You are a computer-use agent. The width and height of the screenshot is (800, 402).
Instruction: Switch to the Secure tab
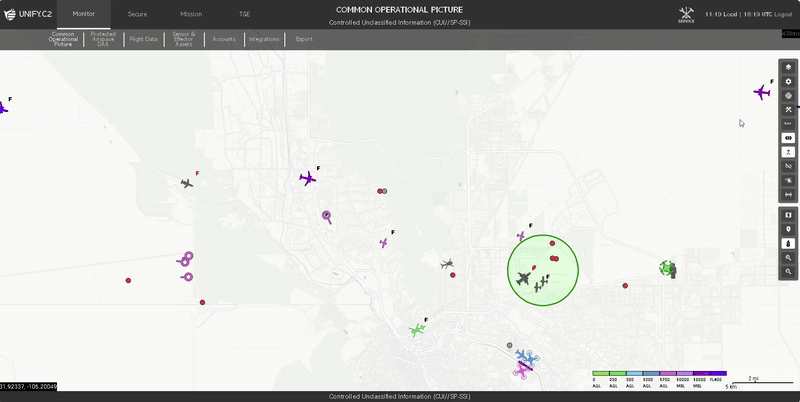138,14
